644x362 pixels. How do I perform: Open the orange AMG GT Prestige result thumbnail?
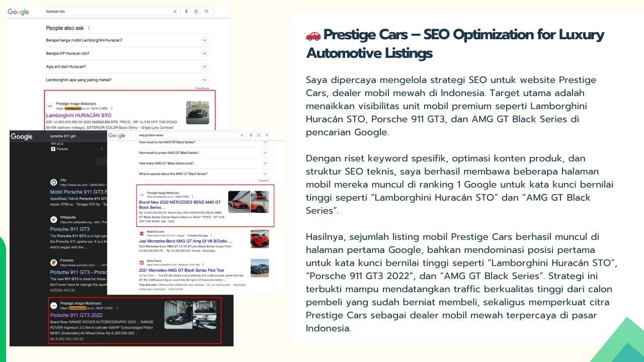[x=249, y=202]
